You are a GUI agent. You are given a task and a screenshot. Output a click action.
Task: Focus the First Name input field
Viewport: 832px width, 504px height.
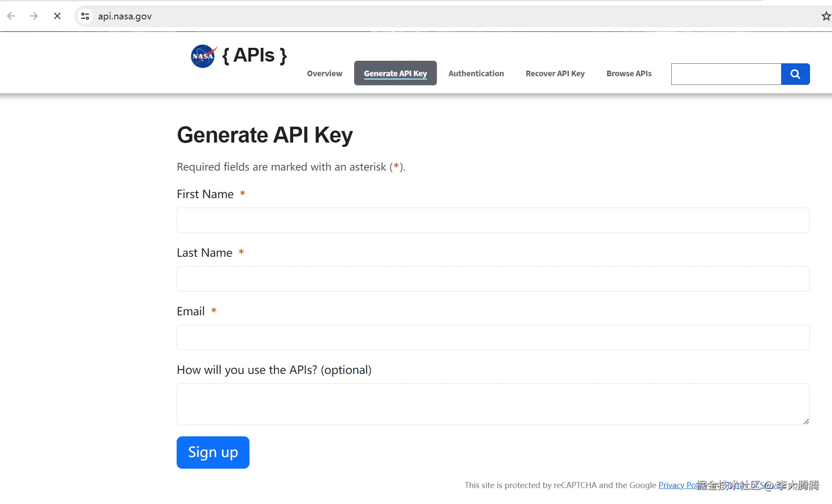coord(493,221)
